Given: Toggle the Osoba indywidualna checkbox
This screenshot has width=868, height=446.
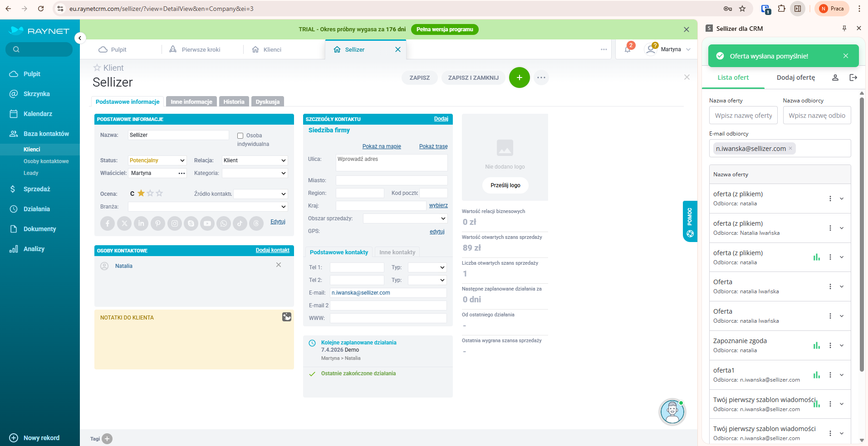Looking at the screenshot, I should click(x=240, y=136).
